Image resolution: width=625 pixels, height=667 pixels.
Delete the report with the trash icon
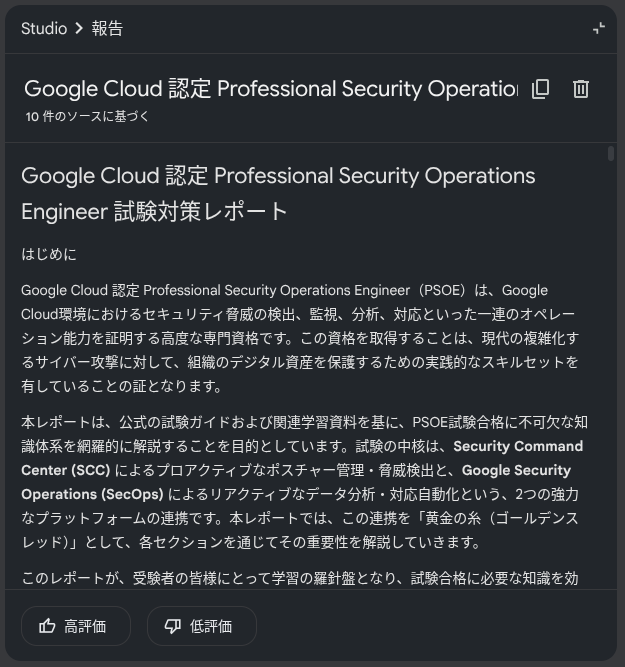580,89
